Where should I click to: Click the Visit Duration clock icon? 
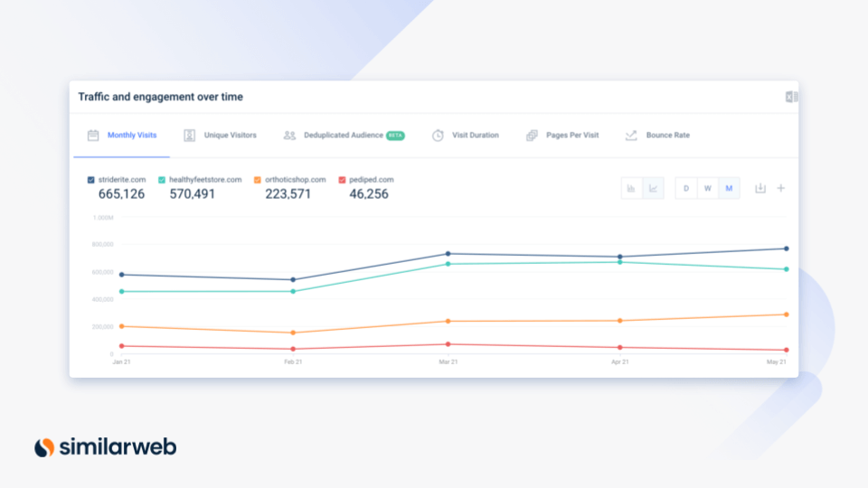coord(438,135)
